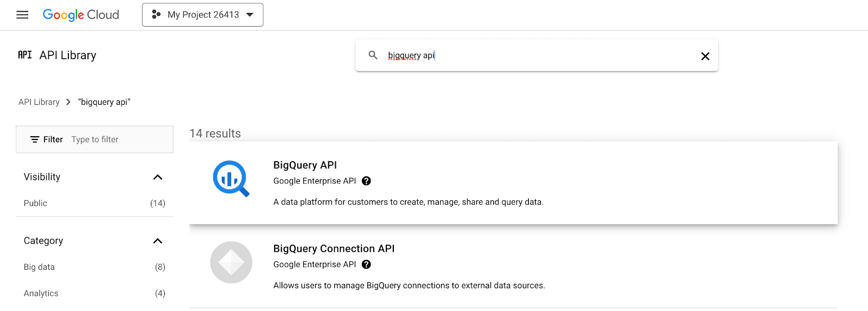Viewport: 868px width, 311px height.
Task: Focus the search box containing bigquery api
Action: (x=537, y=55)
